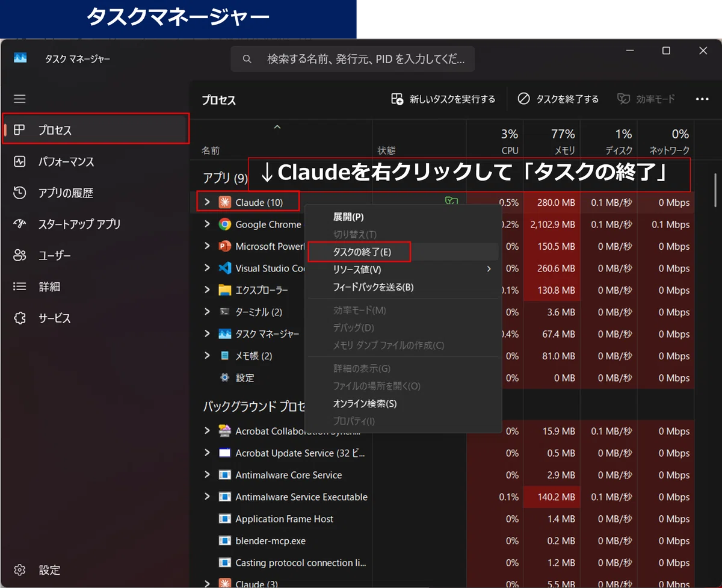Sort by the ディスク column header

pyautogui.click(x=609, y=141)
